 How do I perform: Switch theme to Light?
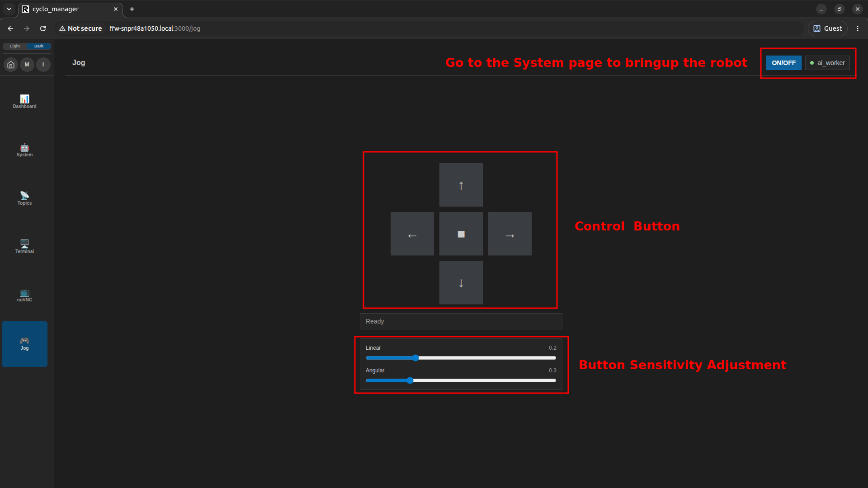pyautogui.click(x=15, y=46)
